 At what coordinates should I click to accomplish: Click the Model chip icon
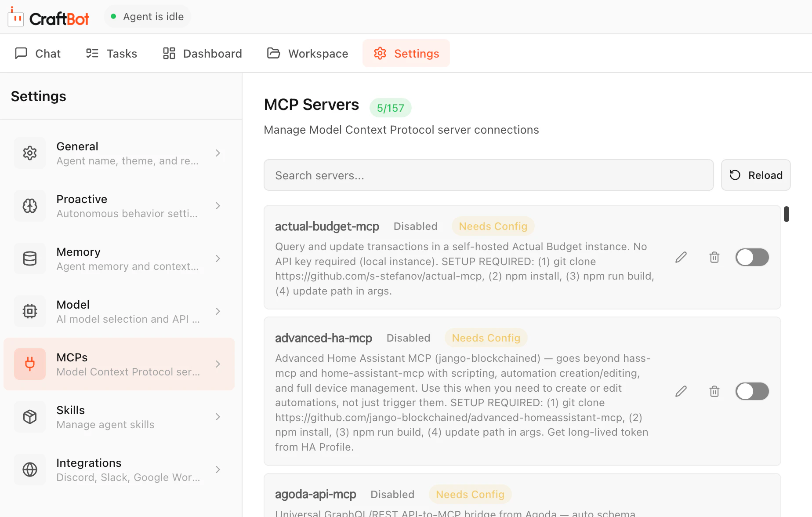tap(30, 311)
